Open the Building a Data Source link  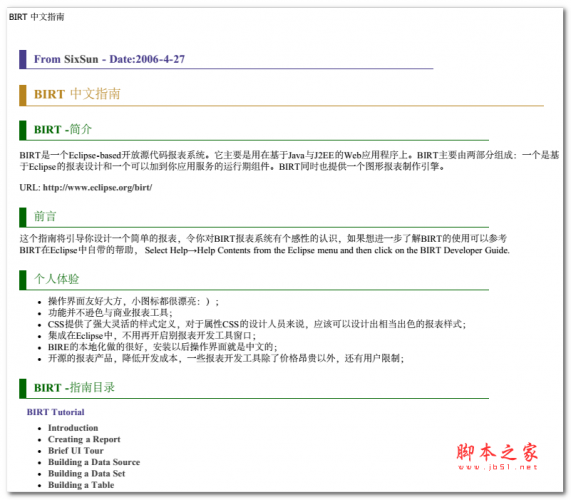tap(94, 462)
